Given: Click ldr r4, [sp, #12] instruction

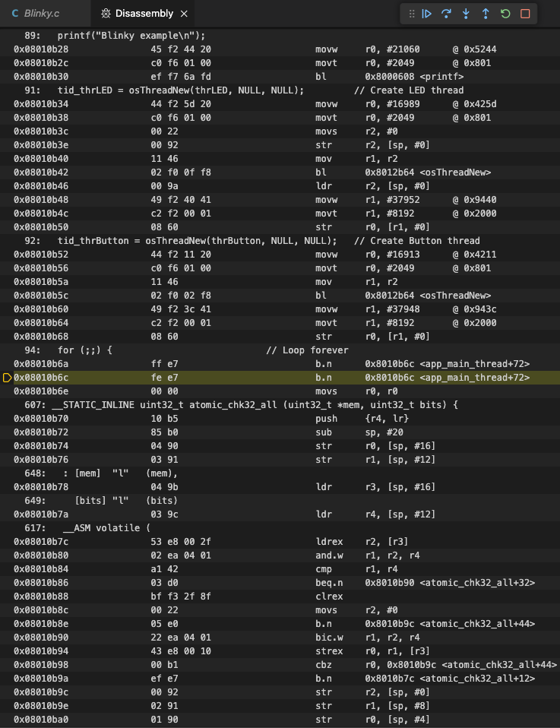Looking at the screenshot, I should pyautogui.click(x=280, y=514).
